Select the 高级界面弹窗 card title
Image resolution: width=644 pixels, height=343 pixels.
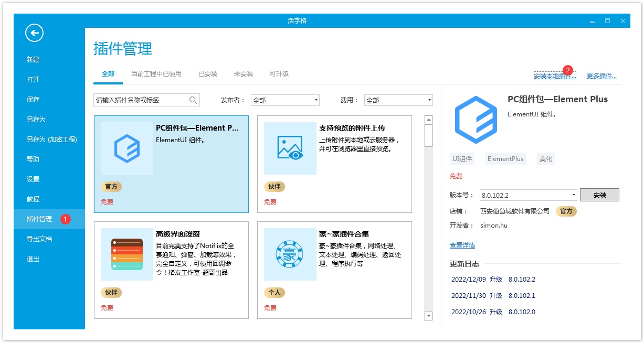click(178, 234)
